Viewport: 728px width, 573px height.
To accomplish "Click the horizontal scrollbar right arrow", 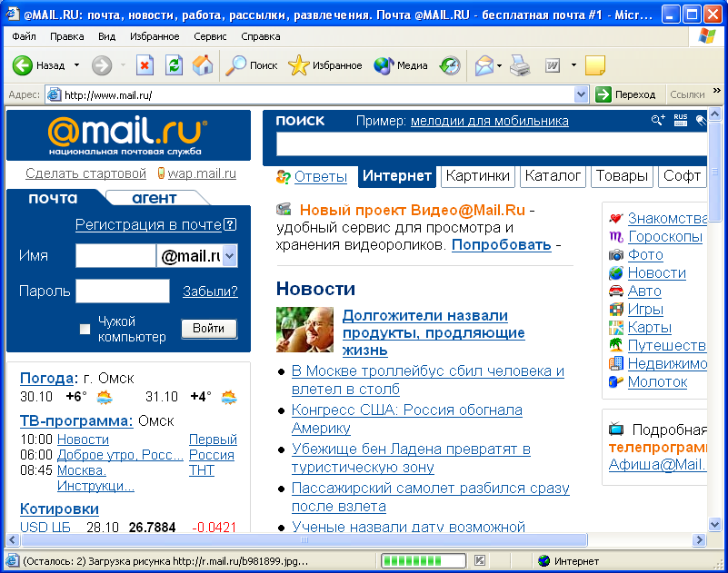I will tap(699, 540).
